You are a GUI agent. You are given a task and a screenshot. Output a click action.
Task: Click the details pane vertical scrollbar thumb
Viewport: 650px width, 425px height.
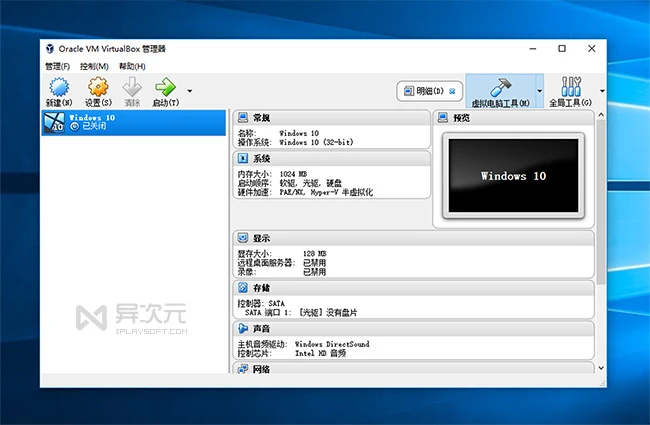[x=601, y=202]
